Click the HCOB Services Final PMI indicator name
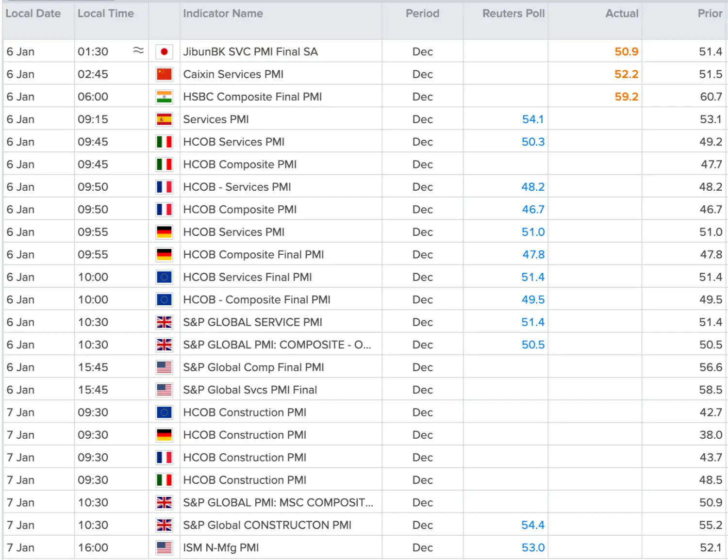Viewport: 728px width, 560px height. pos(248,277)
